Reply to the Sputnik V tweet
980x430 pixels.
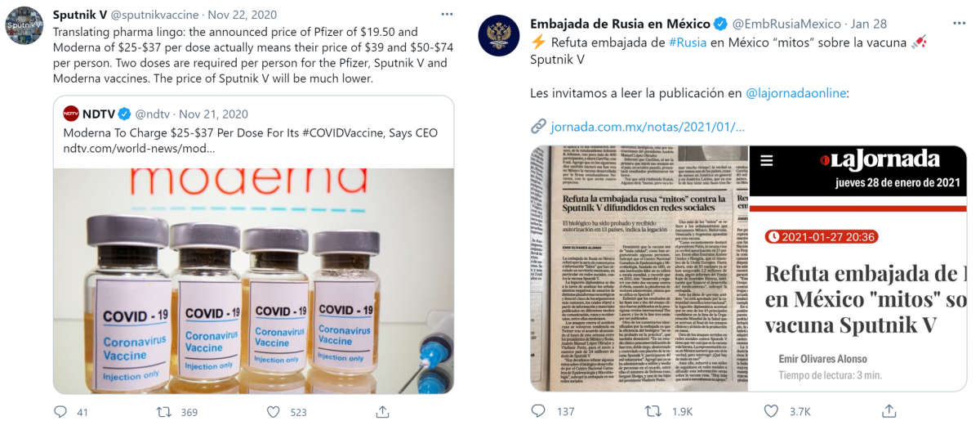click(60, 412)
